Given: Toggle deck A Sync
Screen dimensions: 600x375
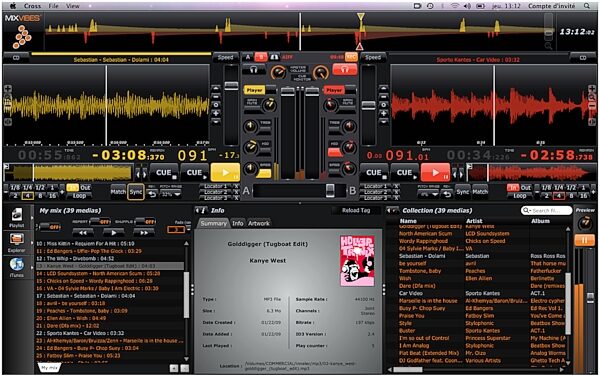Looking at the screenshot, I should coord(135,192).
